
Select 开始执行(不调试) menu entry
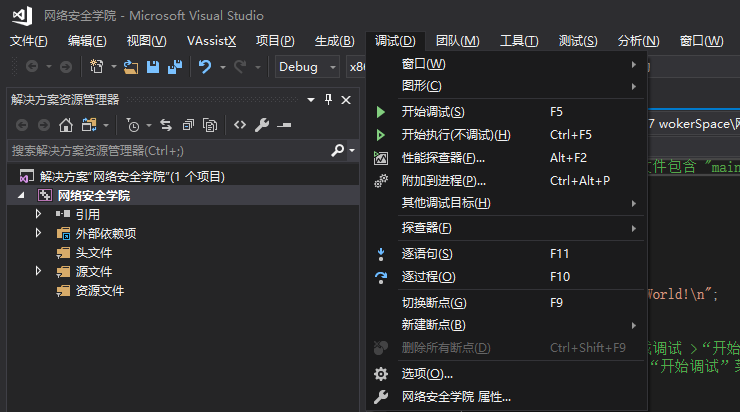point(507,135)
